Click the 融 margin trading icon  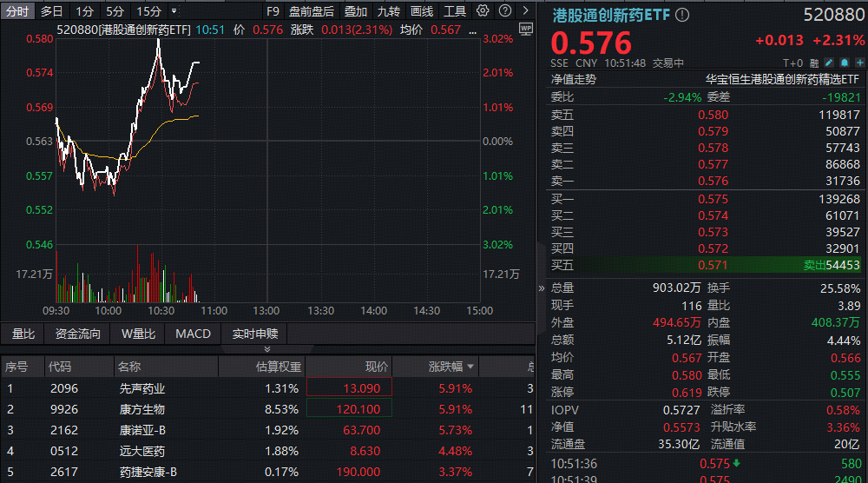click(x=816, y=63)
